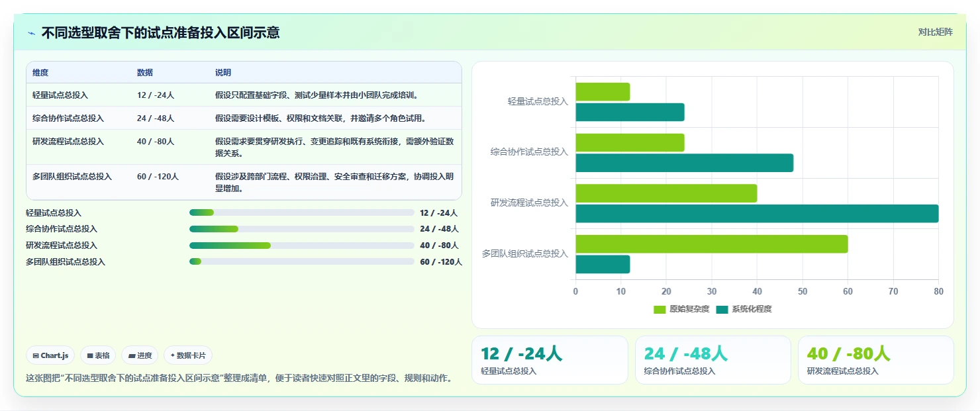Click table cell 多团队组织试点总投入
980x411 pixels.
(x=72, y=177)
